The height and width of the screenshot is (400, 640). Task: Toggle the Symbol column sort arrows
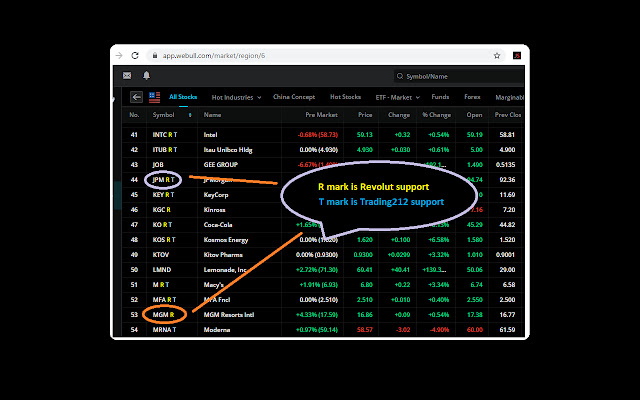190,115
